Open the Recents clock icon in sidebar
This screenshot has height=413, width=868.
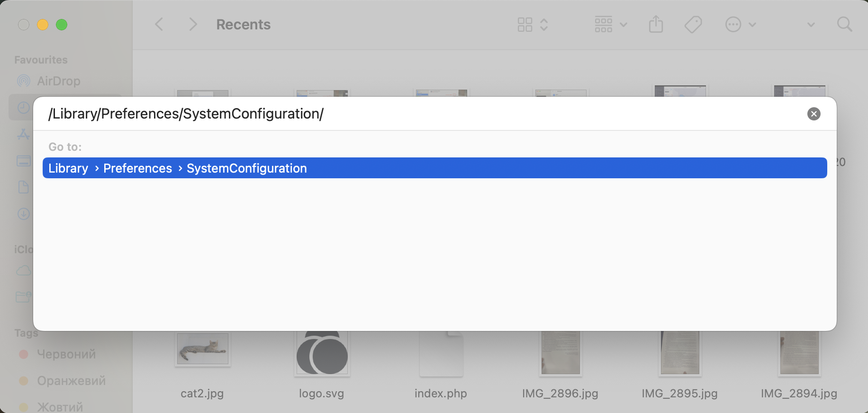point(23,107)
